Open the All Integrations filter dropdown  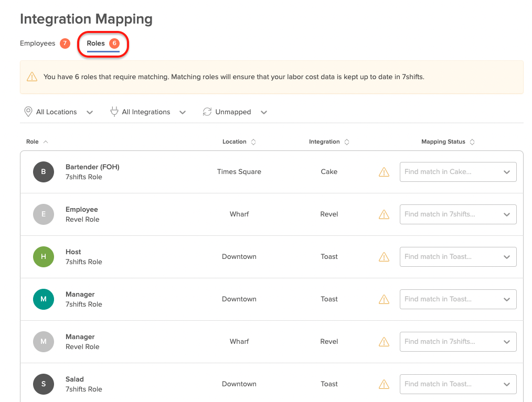click(148, 112)
